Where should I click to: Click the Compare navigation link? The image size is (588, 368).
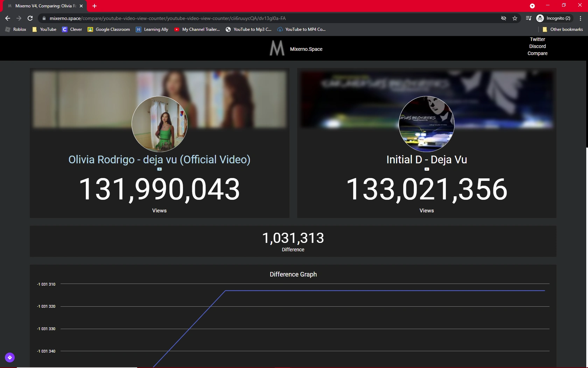537,53
